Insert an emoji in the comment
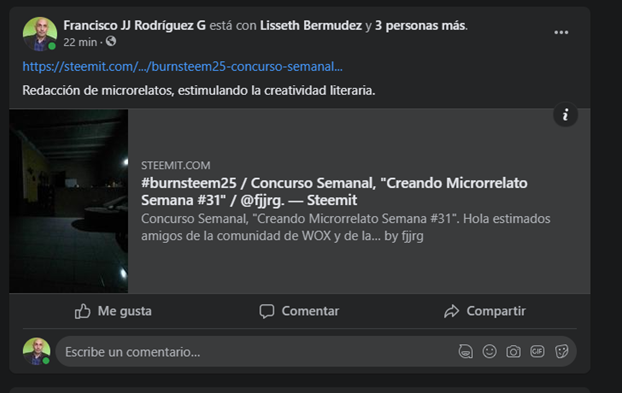The width and height of the screenshot is (622, 393). [489, 351]
